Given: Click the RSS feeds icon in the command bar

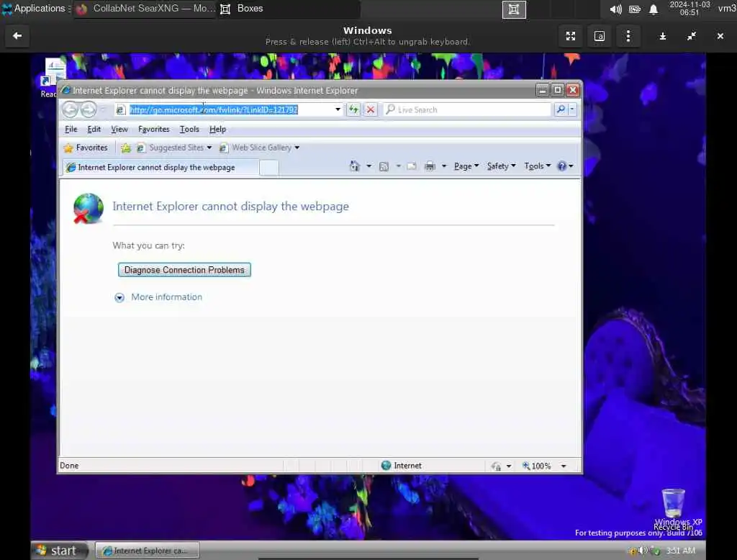Looking at the screenshot, I should pyautogui.click(x=384, y=166).
